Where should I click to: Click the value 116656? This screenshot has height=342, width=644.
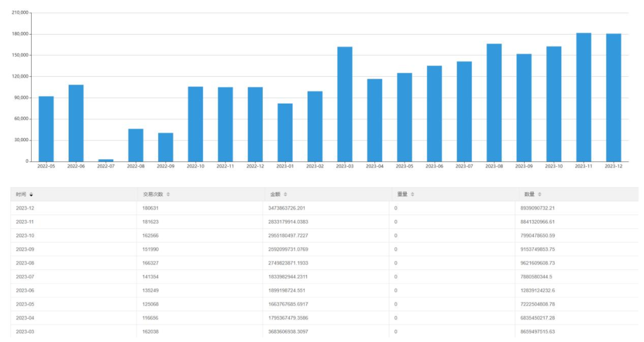point(150,318)
